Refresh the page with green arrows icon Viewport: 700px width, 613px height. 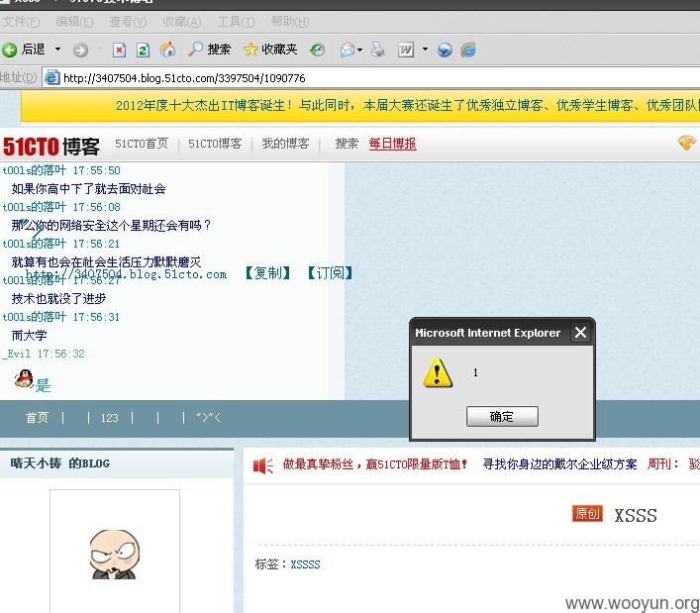143,50
